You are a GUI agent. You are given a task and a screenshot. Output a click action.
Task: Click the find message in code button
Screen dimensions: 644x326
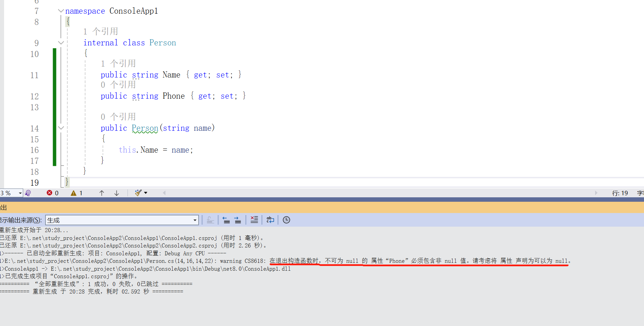pyautogui.click(x=211, y=220)
